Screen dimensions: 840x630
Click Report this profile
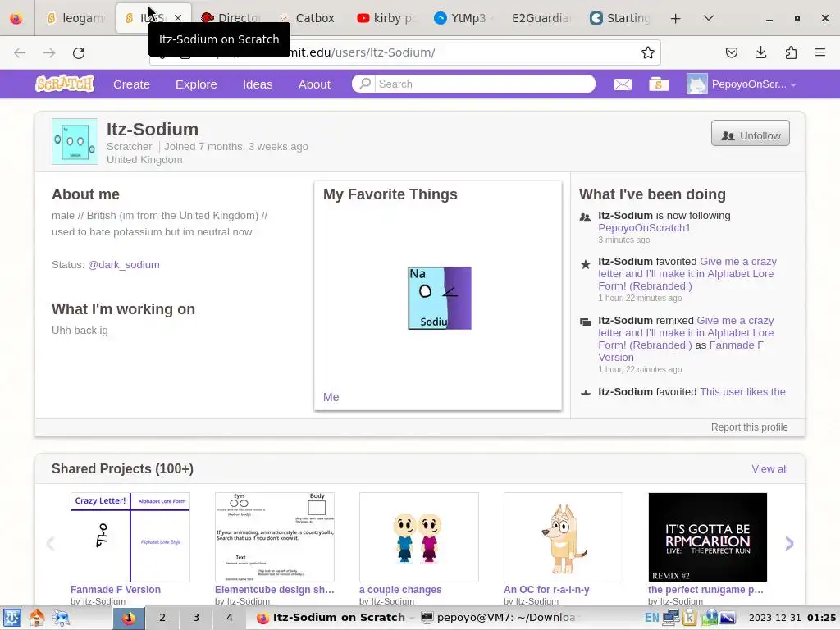point(750,427)
